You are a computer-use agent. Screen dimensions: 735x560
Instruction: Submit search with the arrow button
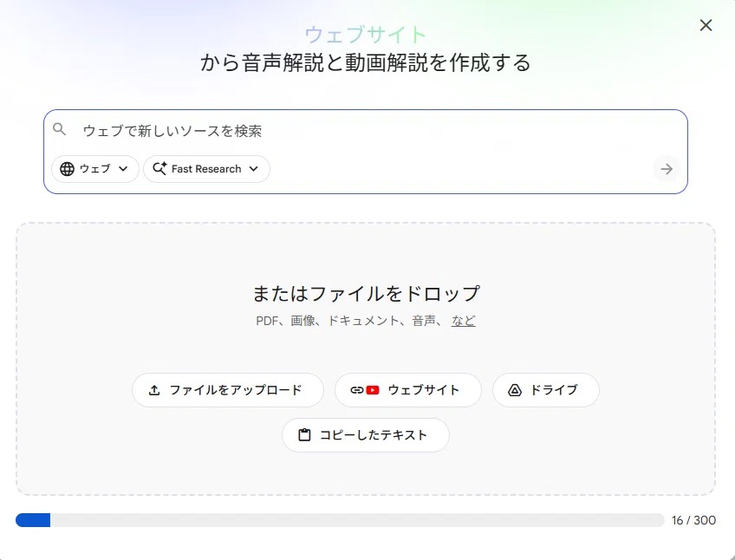(x=666, y=169)
